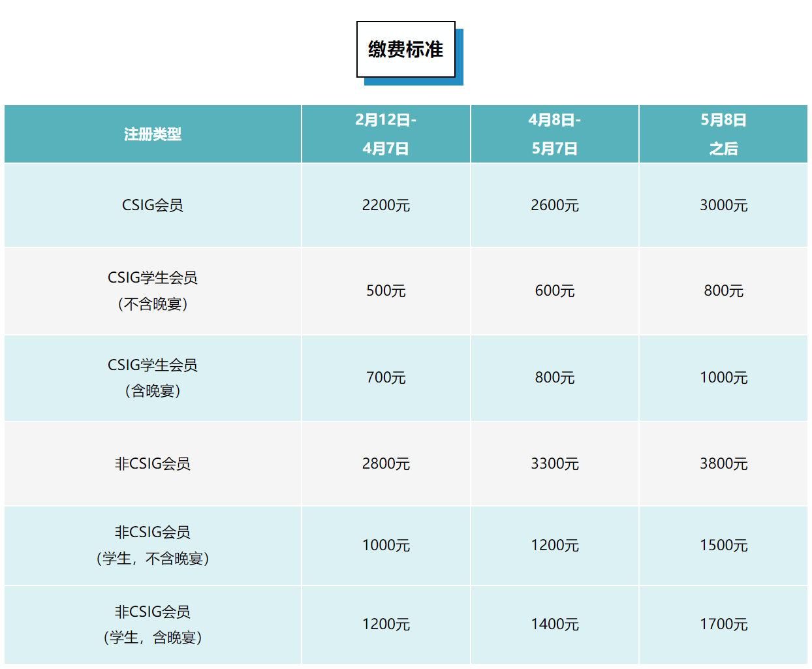Image resolution: width=812 pixels, height=669 pixels.
Task: Select the 注册类型 column header
Action: (153, 134)
